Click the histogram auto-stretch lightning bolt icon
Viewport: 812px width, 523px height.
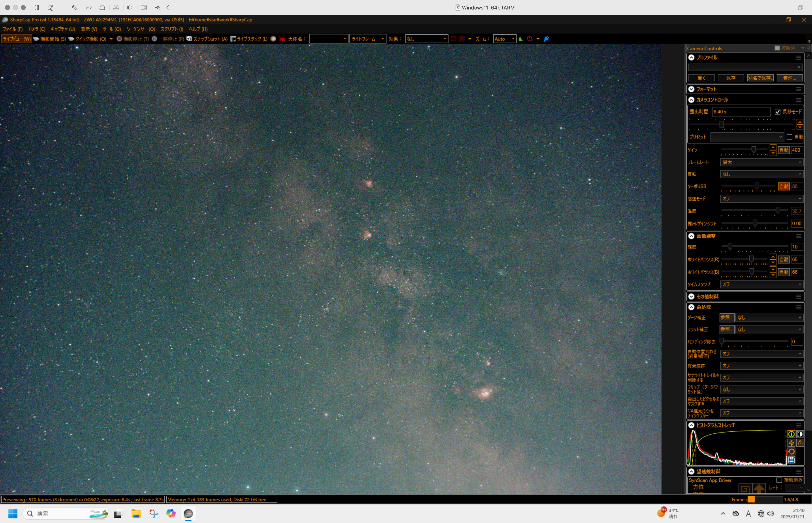(791, 443)
